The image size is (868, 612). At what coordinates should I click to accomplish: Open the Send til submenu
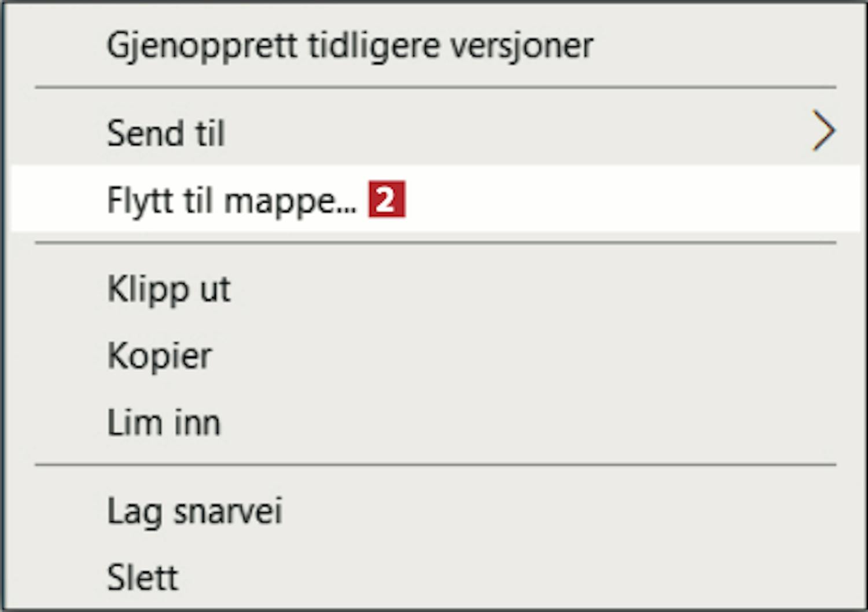[x=166, y=133]
